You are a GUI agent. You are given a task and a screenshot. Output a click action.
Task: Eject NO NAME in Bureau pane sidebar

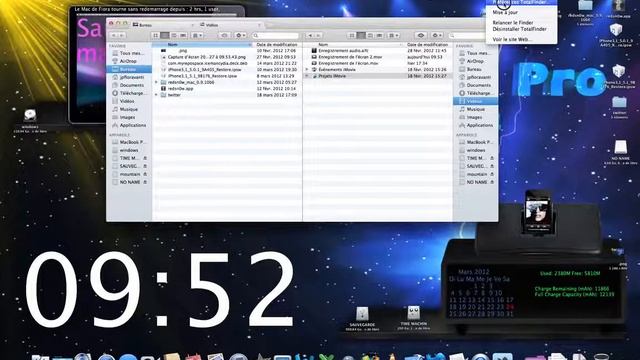[x=145, y=182]
